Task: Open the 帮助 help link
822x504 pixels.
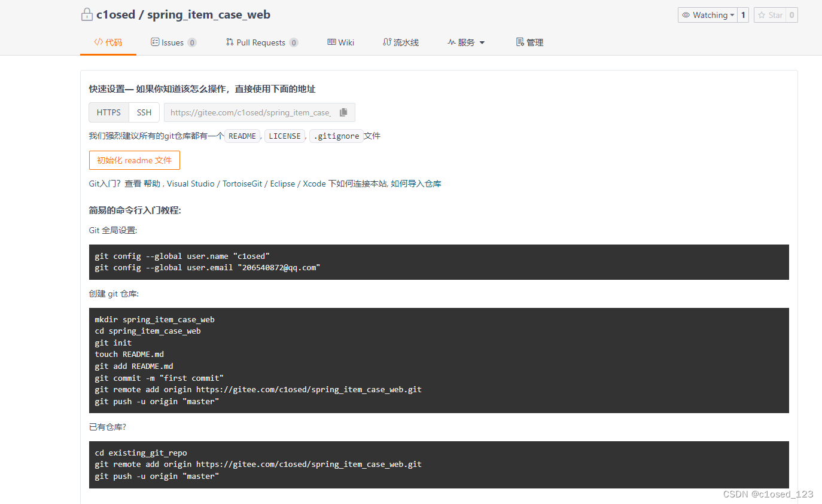Action: 152,184
